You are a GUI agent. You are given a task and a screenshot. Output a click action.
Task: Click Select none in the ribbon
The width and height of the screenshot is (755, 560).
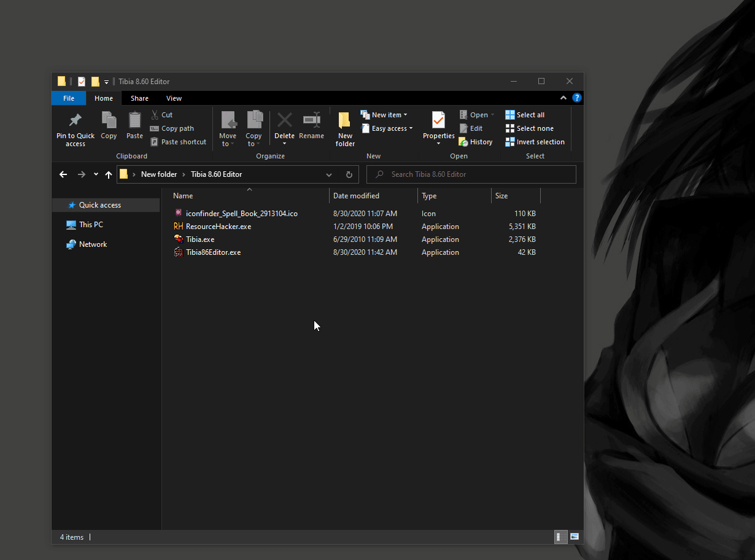(529, 128)
